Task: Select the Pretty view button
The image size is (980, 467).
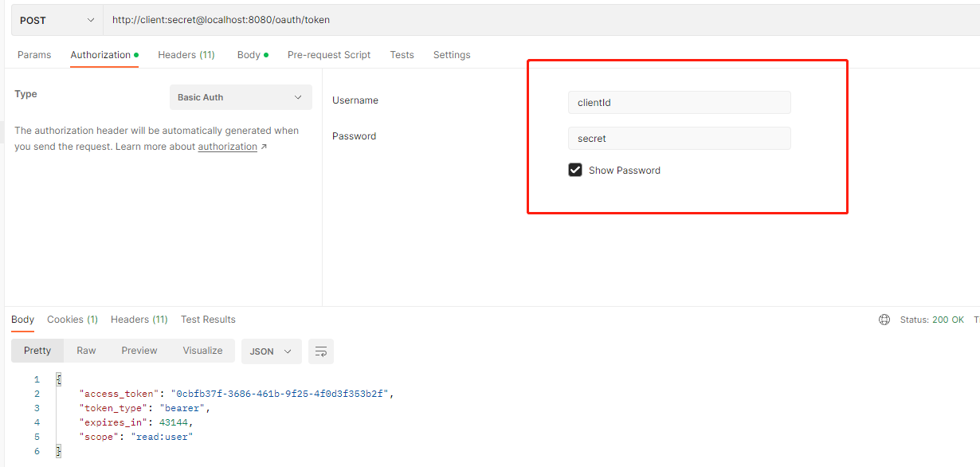Action: point(37,351)
